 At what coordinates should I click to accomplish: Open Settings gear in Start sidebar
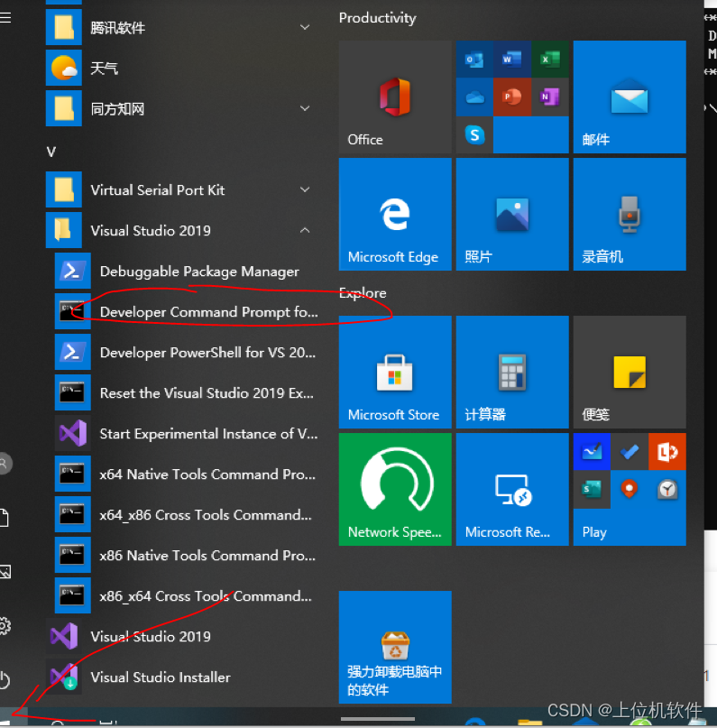pos(5,626)
